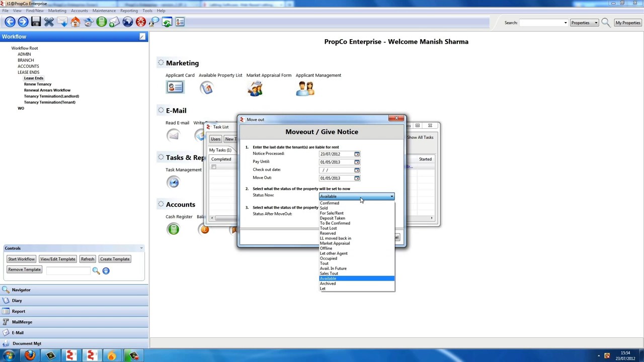Viewport: 644px width, 362px height.
Task: Click the blue globe toolbar icon
Action: tap(127, 22)
